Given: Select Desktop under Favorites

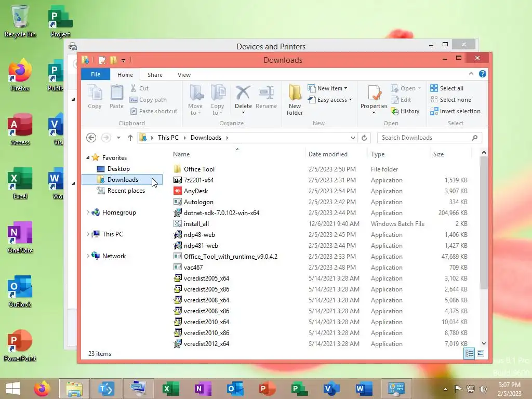Looking at the screenshot, I should [x=118, y=169].
